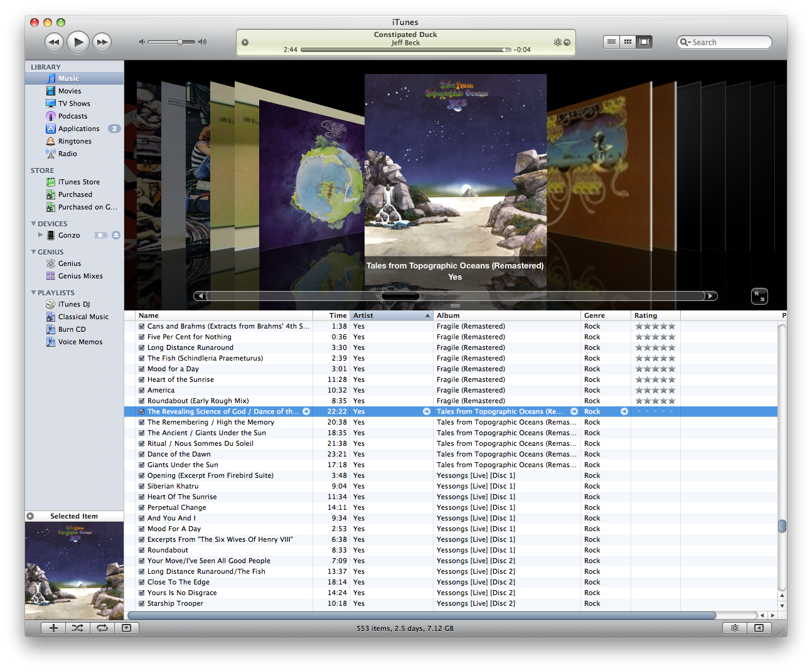Click the Genius button in the status bar
The image size is (812, 671).
pos(735,628)
